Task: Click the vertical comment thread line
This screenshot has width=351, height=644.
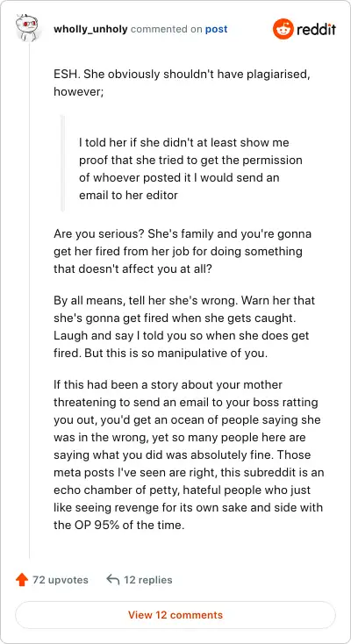Action: pos(29,300)
